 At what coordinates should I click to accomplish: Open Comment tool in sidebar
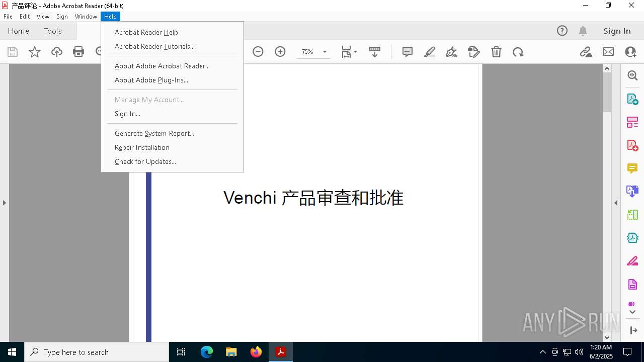tap(632, 168)
